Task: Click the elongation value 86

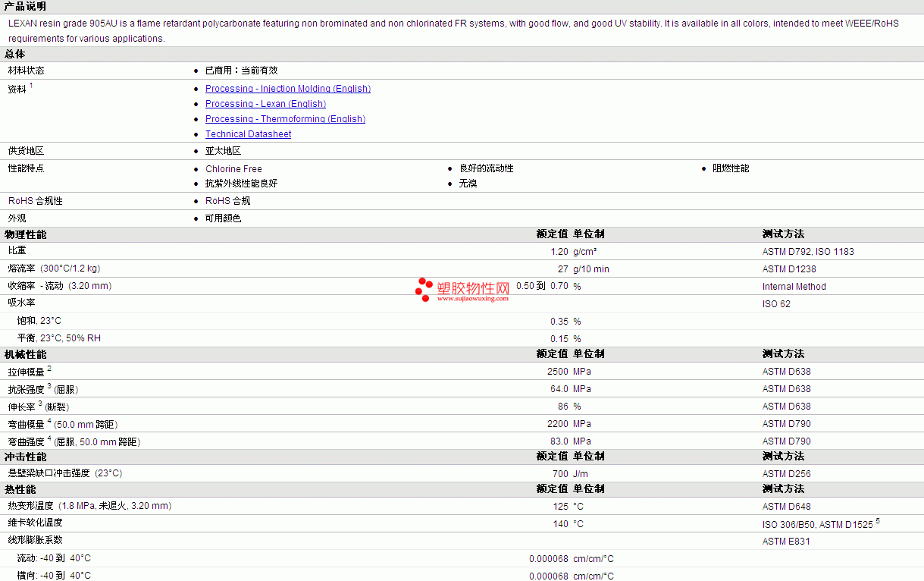Action: tap(563, 407)
